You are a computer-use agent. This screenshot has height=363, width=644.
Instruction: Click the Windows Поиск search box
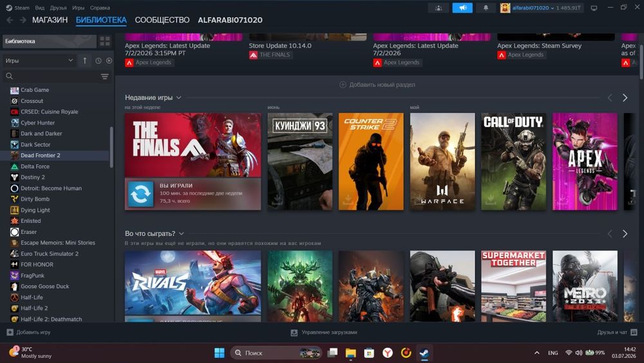[276, 353]
